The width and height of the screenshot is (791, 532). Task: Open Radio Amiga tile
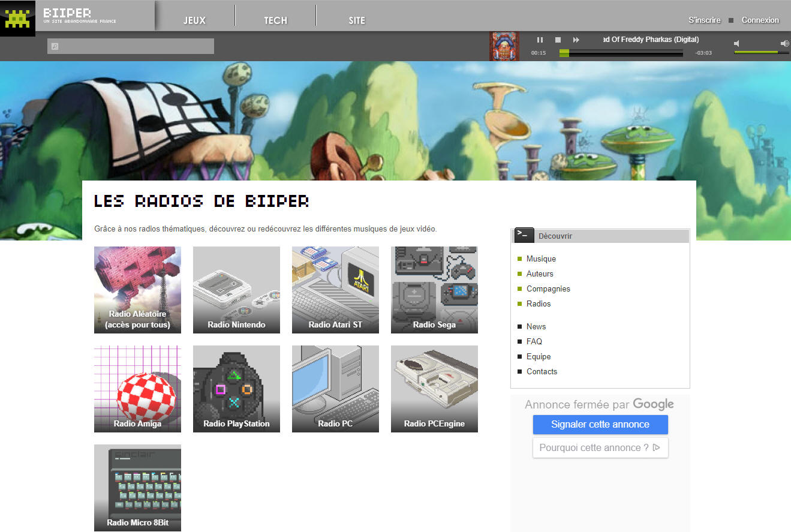point(137,389)
